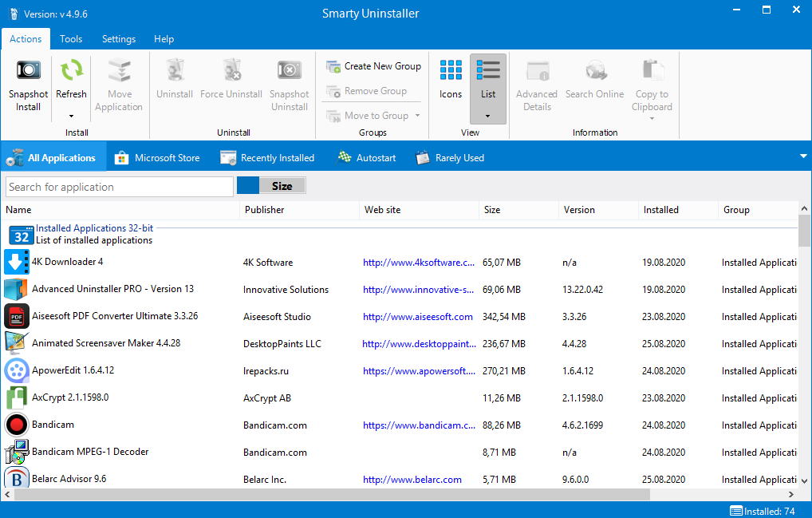This screenshot has height=518, width=812.
Task: Open the bandicam website link
Action: (419, 425)
